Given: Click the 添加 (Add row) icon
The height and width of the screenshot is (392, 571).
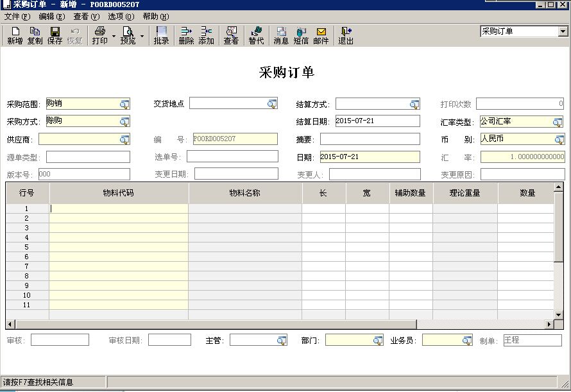Looking at the screenshot, I should tap(206, 36).
